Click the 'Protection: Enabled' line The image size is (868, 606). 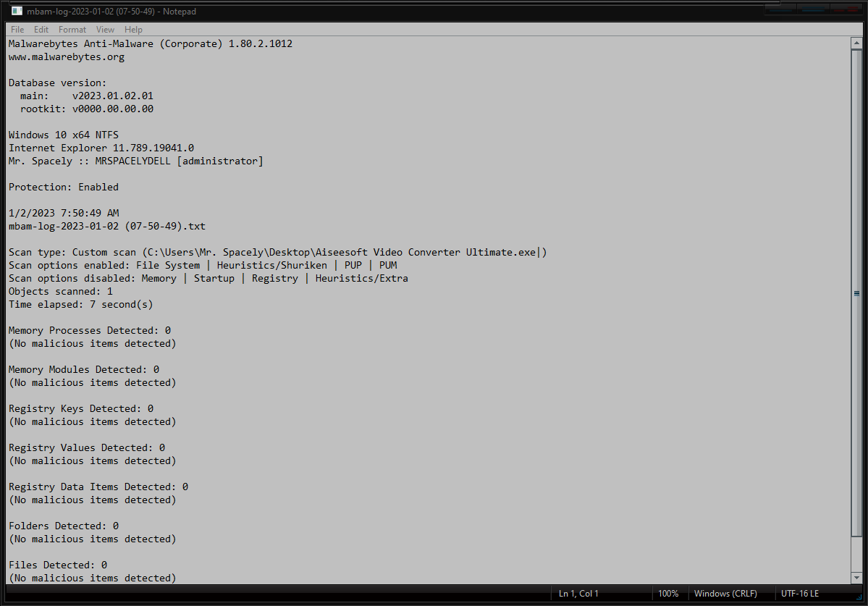[63, 187]
